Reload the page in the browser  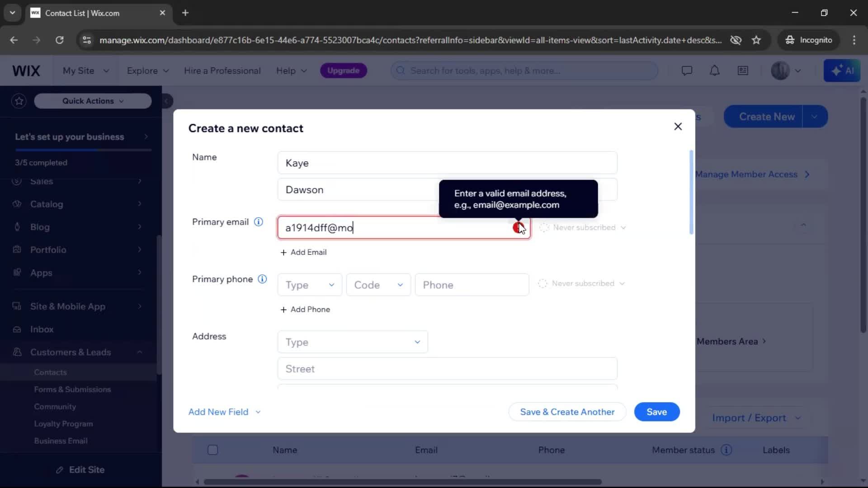[x=59, y=40]
